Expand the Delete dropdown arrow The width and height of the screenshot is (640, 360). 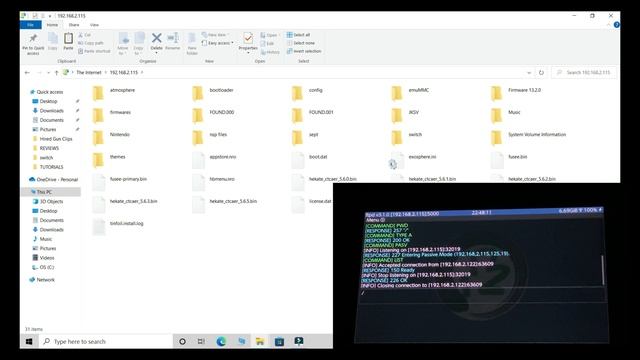pos(156,53)
